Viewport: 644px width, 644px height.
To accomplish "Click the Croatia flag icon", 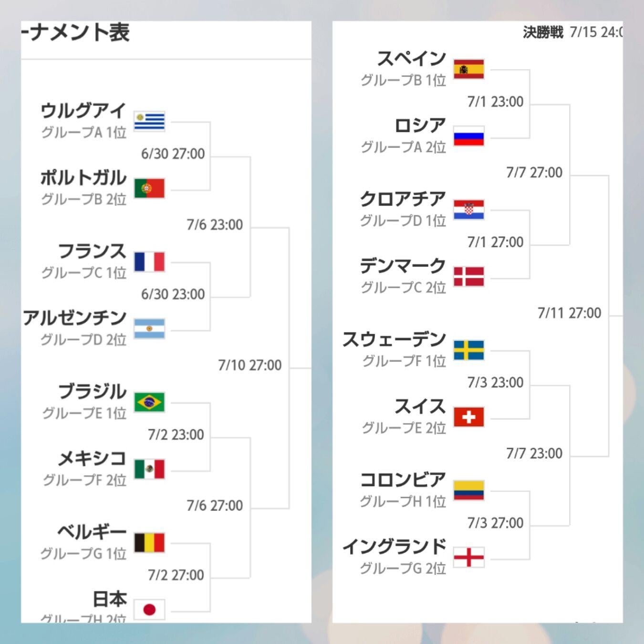I will click(x=469, y=210).
